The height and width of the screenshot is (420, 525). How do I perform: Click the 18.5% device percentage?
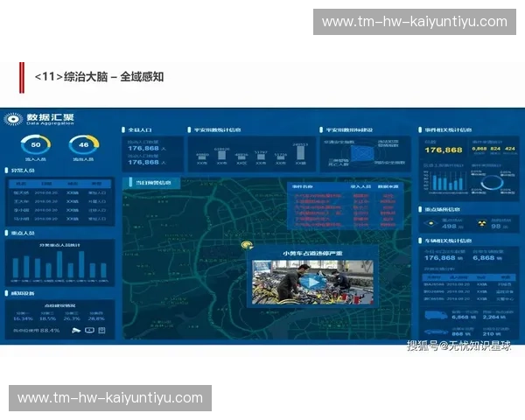(x=47, y=318)
